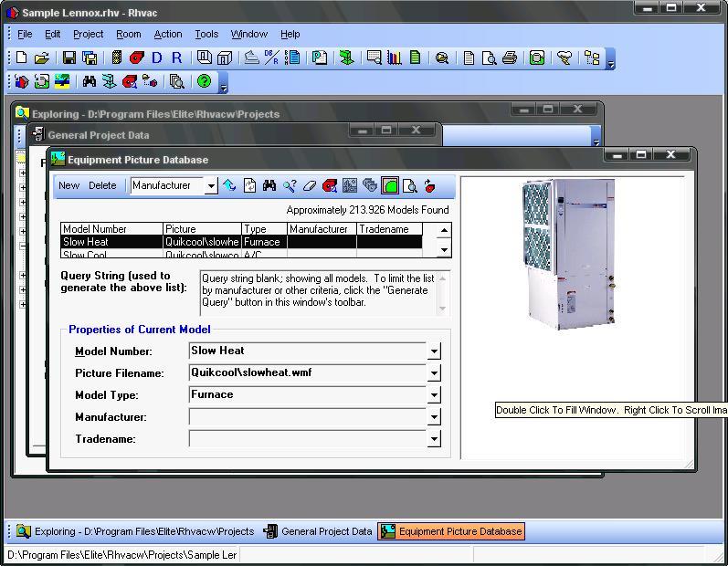Click the blue sort arrows icon beside Manufacturer
The image size is (728, 566).
pyautogui.click(x=229, y=185)
